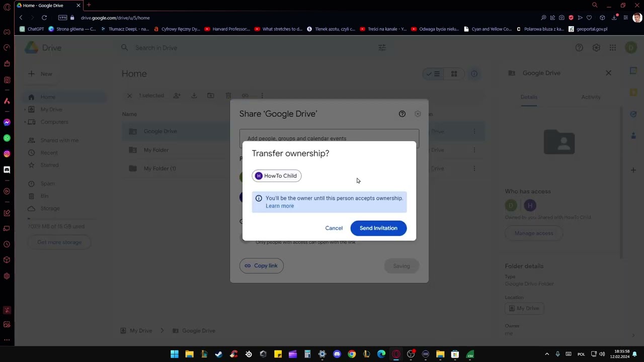The image size is (644, 362).
Task: Open Share dialog settings gear
Action: (x=418, y=114)
